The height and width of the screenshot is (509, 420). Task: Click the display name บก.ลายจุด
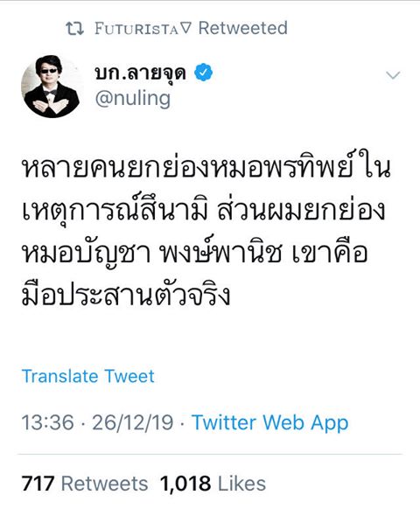click(x=141, y=73)
